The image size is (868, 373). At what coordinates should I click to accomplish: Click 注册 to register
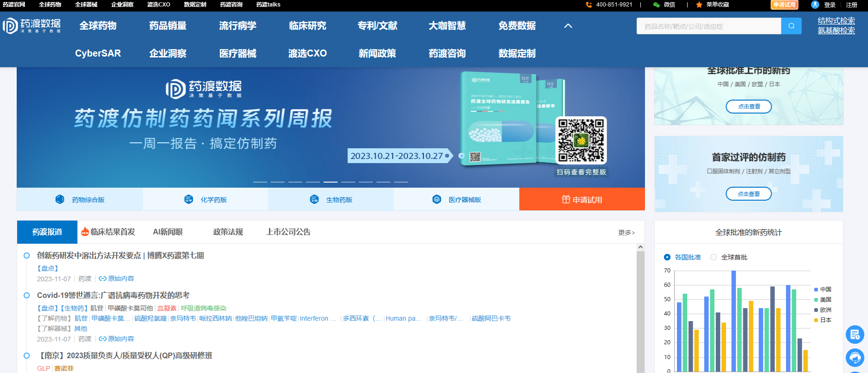click(852, 5)
